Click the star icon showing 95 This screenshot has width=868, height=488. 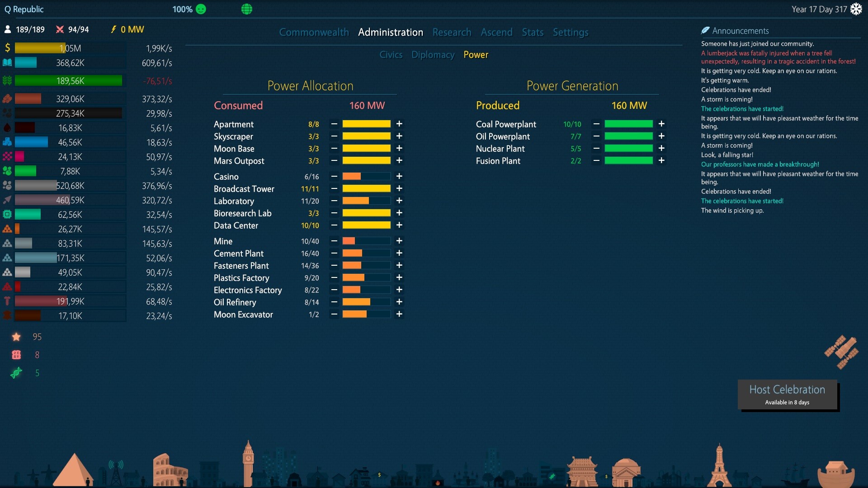point(16,336)
